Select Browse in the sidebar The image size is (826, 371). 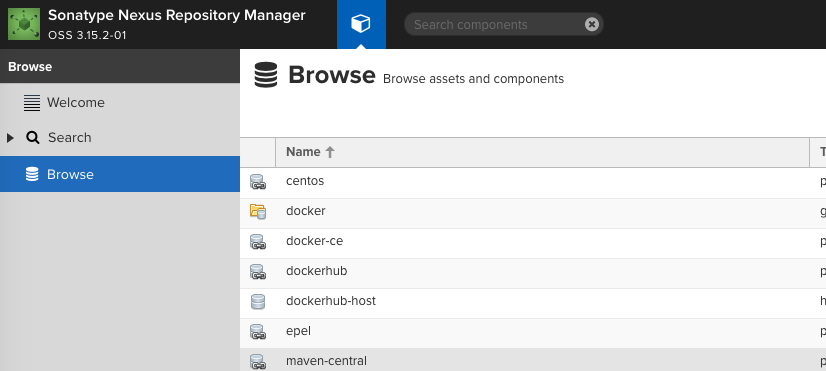click(120, 174)
